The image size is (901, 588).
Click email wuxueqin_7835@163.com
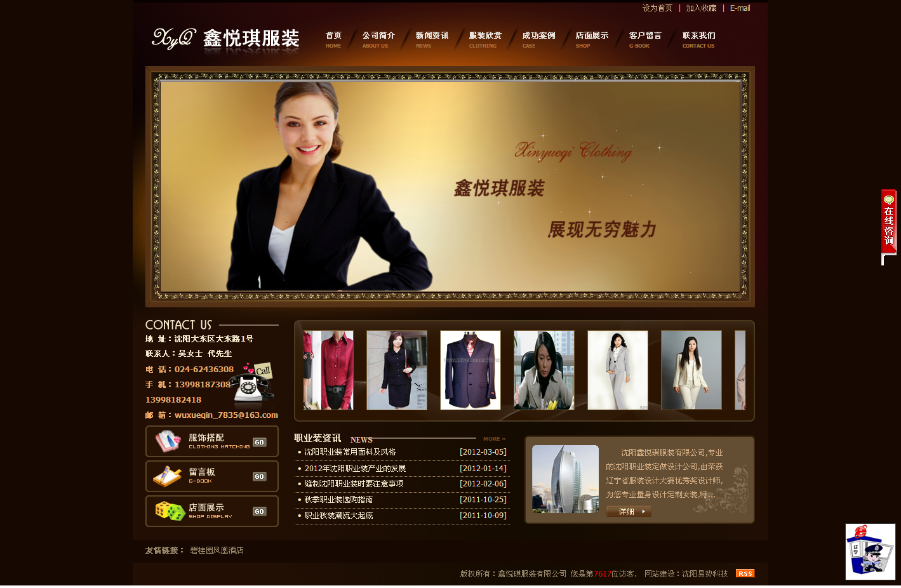(226, 415)
